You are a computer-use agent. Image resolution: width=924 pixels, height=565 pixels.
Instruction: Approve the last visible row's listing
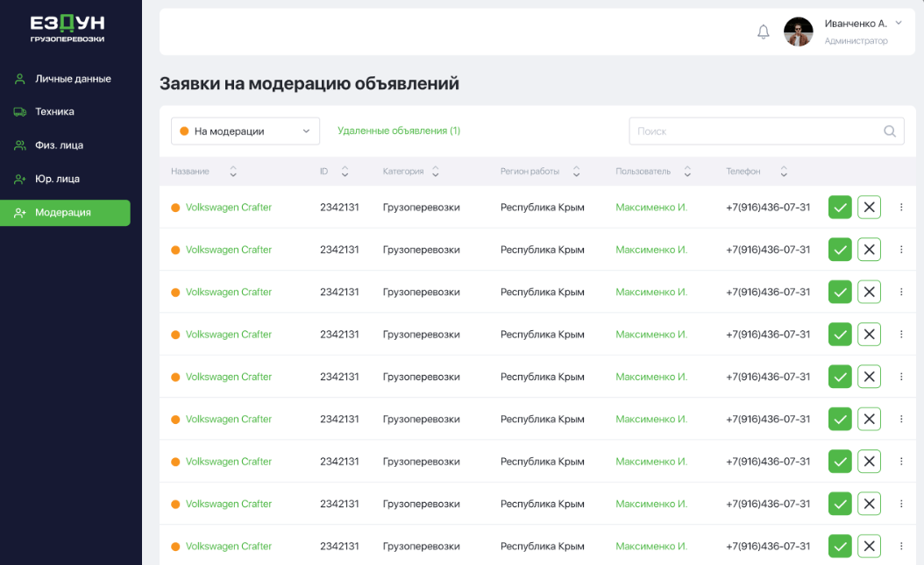coord(840,546)
